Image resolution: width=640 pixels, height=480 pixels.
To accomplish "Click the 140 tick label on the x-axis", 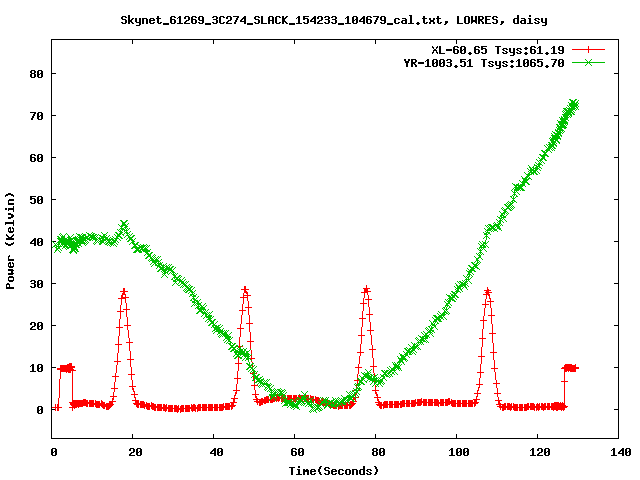I will coord(620,452).
